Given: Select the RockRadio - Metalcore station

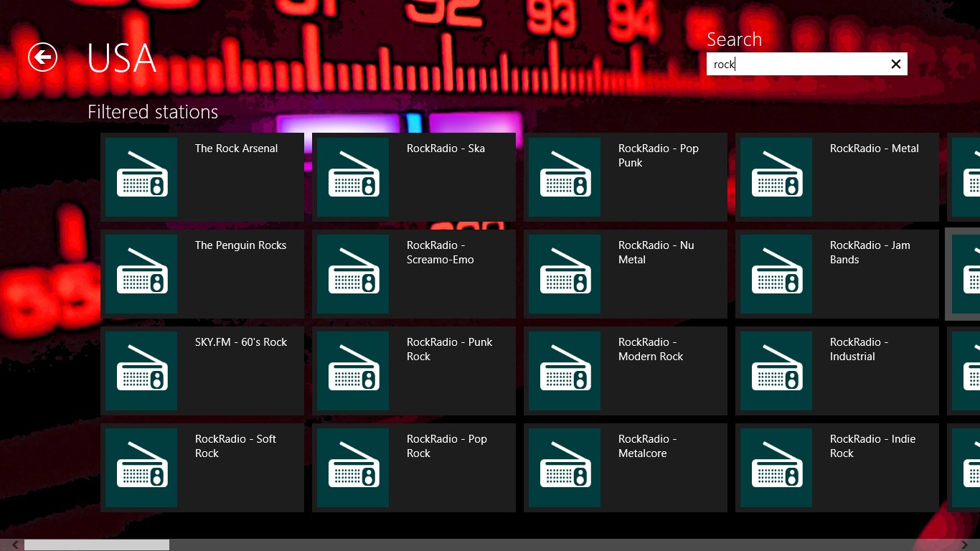Looking at the screenshot, I should tap(626, 468).
